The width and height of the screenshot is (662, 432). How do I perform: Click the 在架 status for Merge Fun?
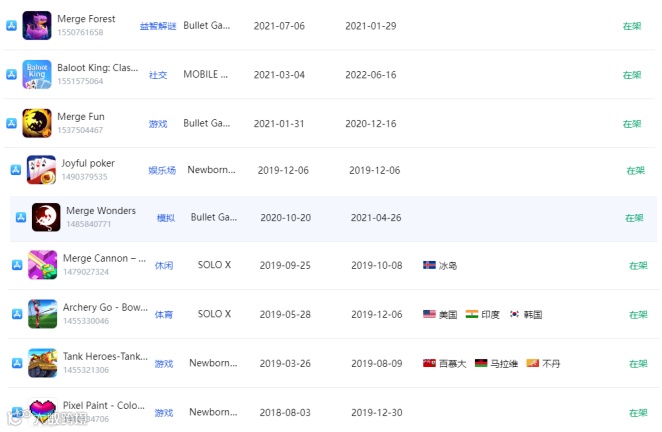pos(632,124)
